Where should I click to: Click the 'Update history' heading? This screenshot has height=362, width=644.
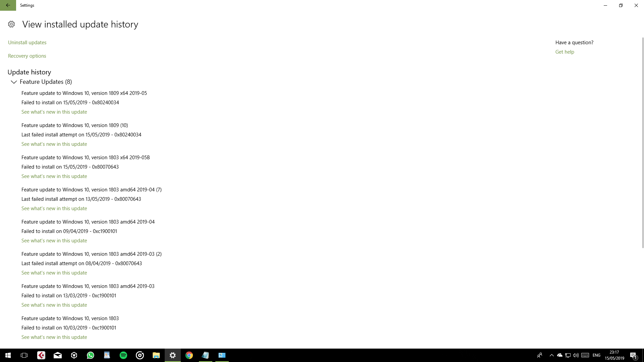click(29, 72)
